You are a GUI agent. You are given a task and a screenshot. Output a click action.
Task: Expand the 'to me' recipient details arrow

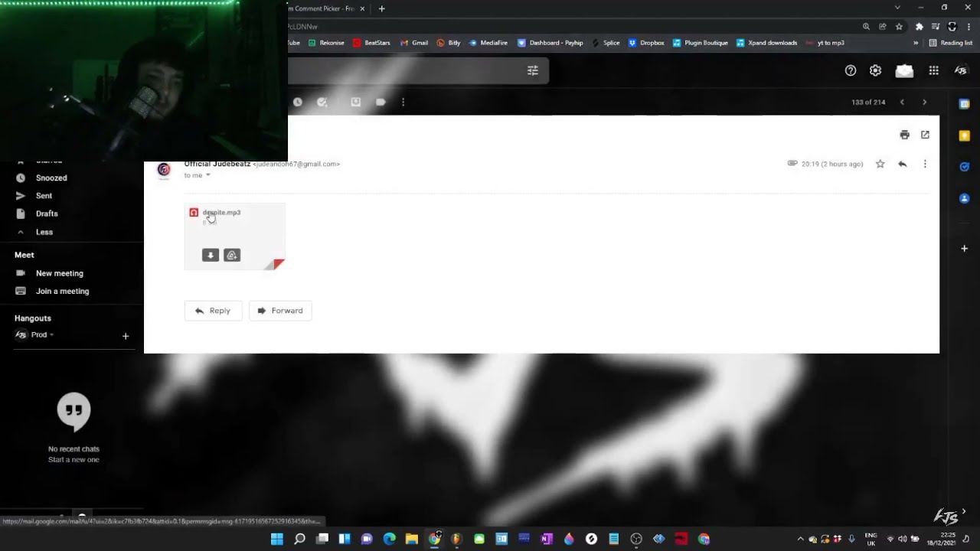pyautogui.click(x=207, y=175)
